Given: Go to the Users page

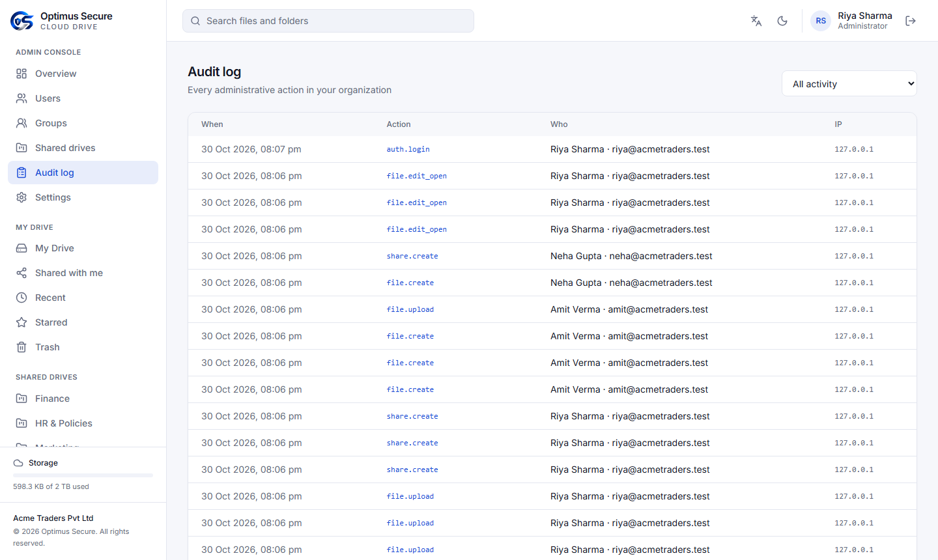Looking at the screenshot, I should [x=83, y=98].
